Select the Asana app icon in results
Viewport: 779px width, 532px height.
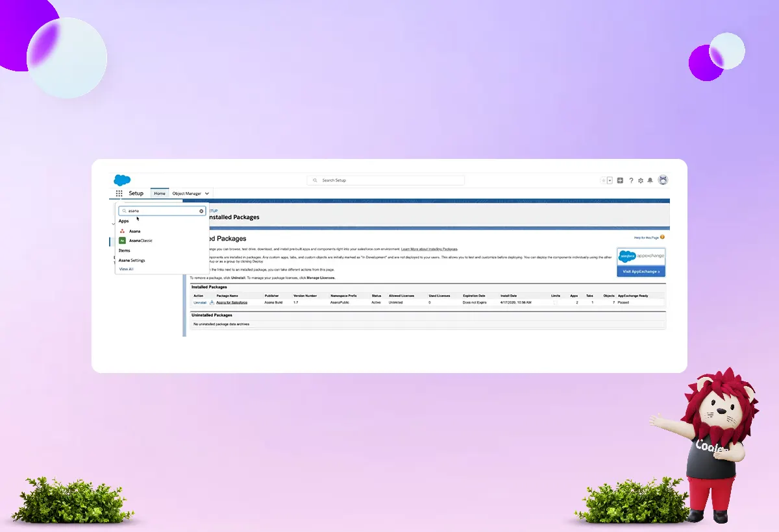pos(122,231)
